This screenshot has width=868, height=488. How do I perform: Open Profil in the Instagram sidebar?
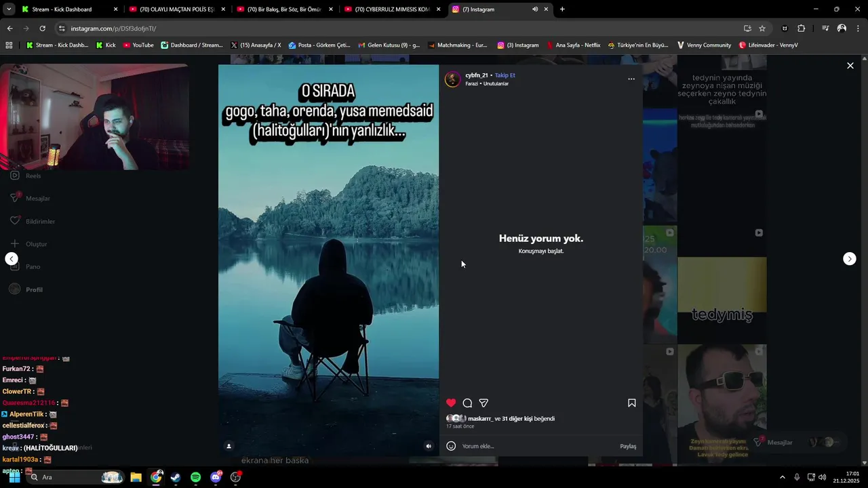pyautogui.click(x=26, y=289)
